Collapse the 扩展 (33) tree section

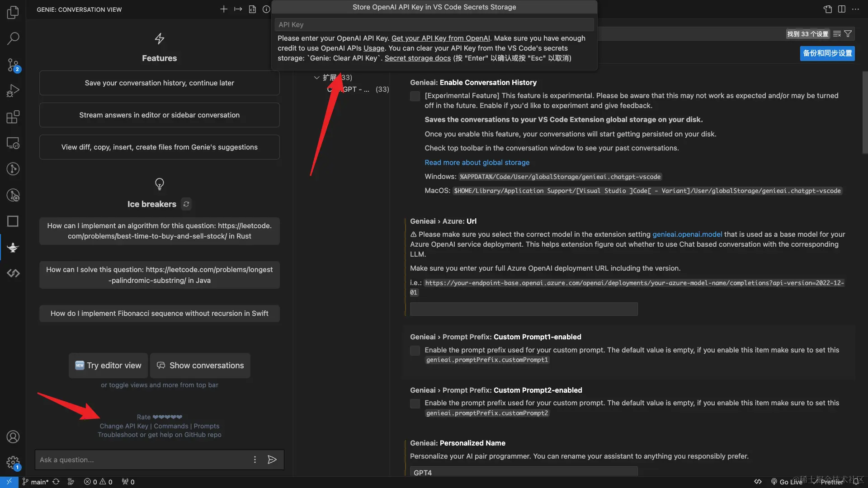tap(317, 77)
